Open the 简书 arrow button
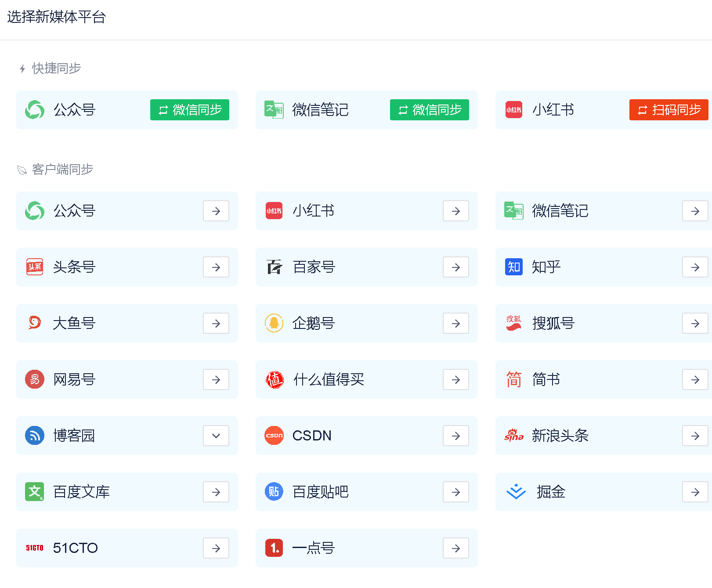 tap(695, 379)
